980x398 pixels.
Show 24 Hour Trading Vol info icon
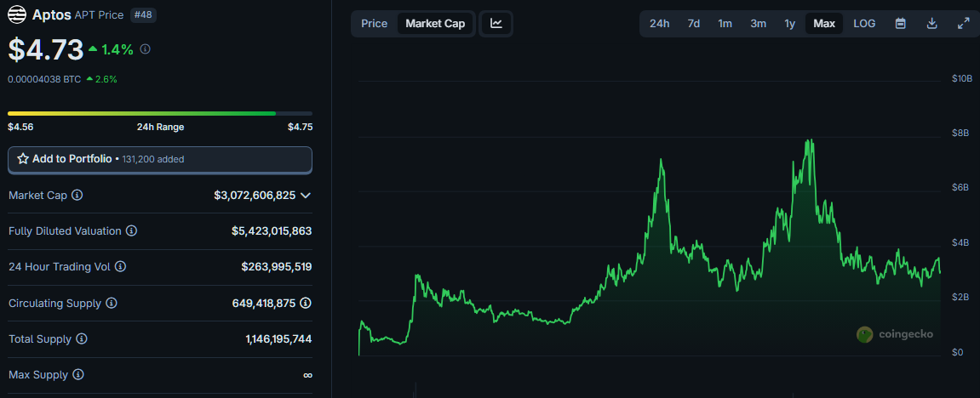point(121,266)
